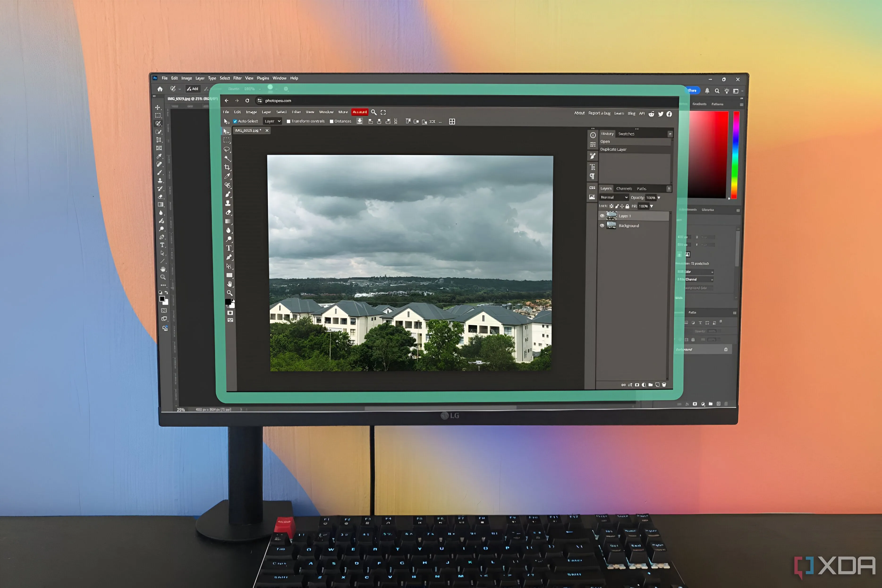Open the Fill slider arrow
This screenshot has width=882, height=588.
point(652,206)
